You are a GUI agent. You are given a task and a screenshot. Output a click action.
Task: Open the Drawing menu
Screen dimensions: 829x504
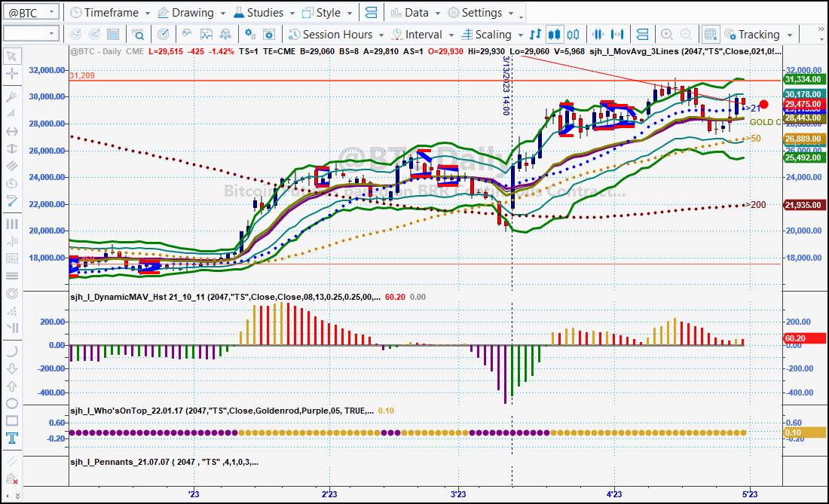(192, 13)
